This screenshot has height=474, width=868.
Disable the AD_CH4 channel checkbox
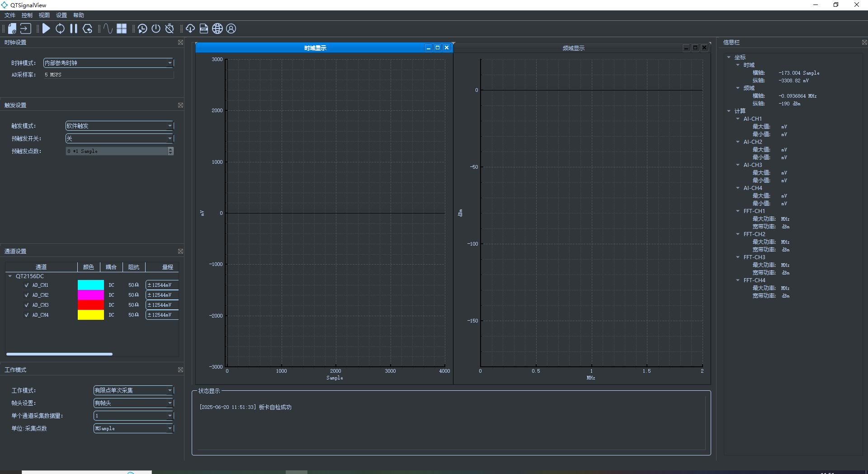click(27, 315)
